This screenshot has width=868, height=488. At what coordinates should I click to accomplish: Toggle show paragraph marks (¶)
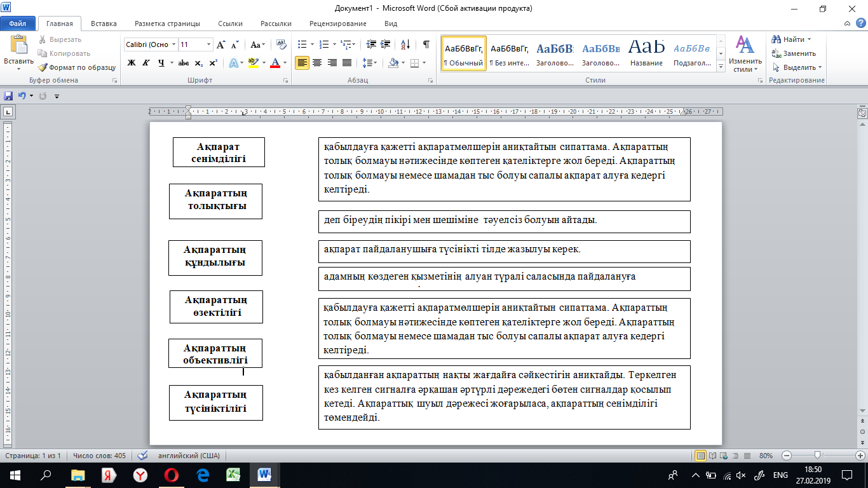pos(426,44)
